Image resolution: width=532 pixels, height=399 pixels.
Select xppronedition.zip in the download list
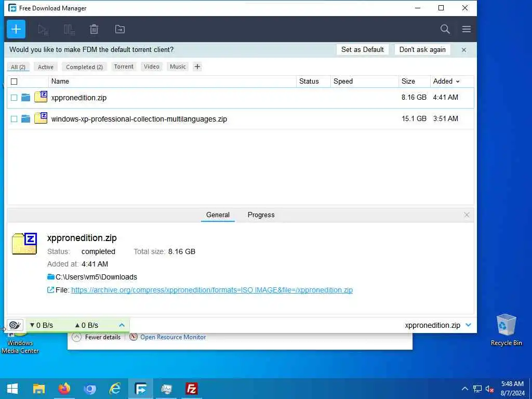241,98
